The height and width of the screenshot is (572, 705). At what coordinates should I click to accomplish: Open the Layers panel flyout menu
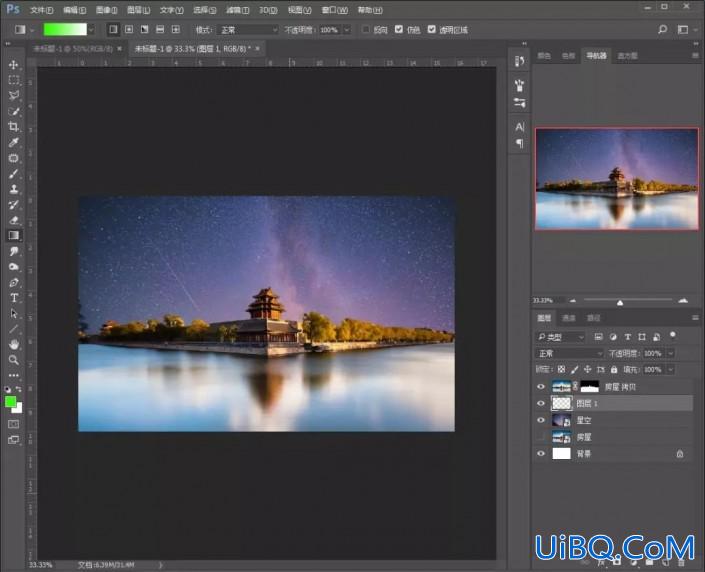[x=695, y=318]
